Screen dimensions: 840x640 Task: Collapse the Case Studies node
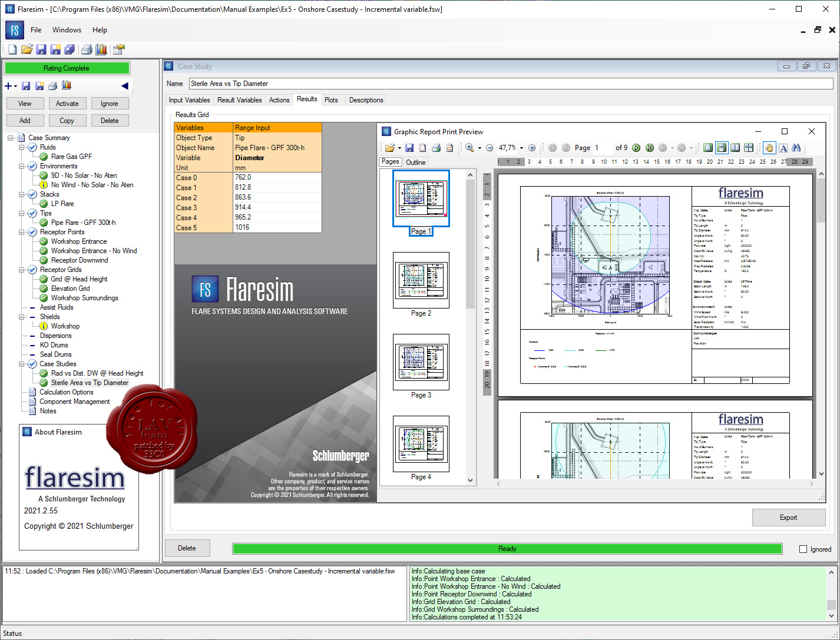coord(22,364)
